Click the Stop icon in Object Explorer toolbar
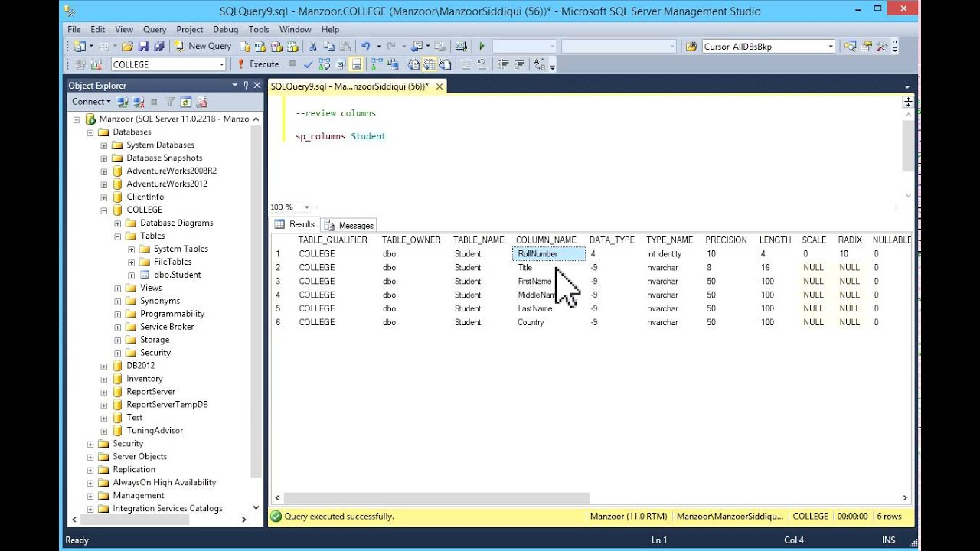Viewport: 980px width, 551px height. (x=154, y=102)
